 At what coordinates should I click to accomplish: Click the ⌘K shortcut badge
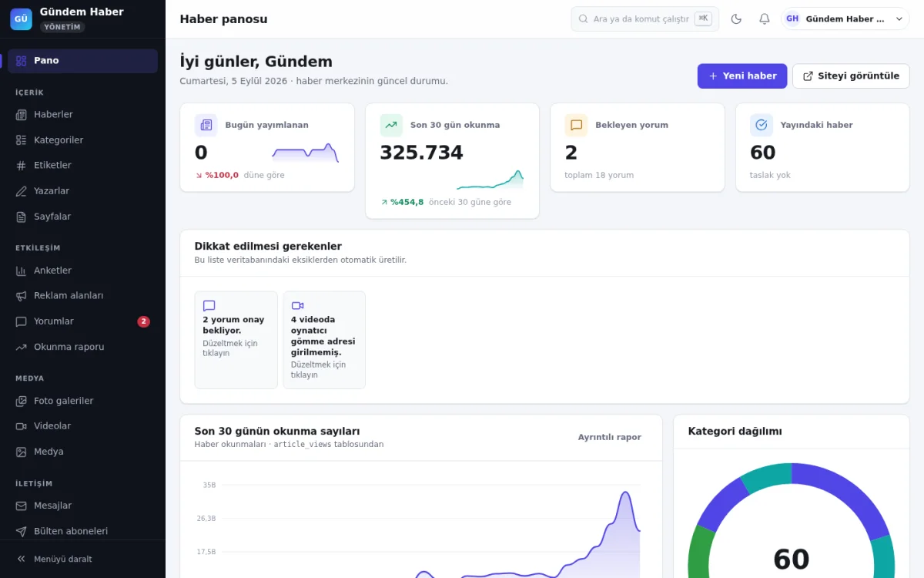703,18
